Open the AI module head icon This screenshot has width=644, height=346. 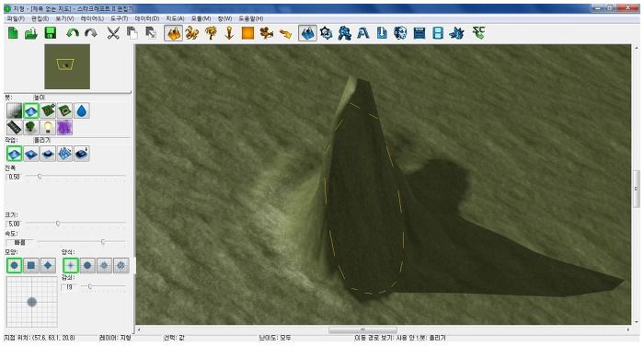click(400, 33)
